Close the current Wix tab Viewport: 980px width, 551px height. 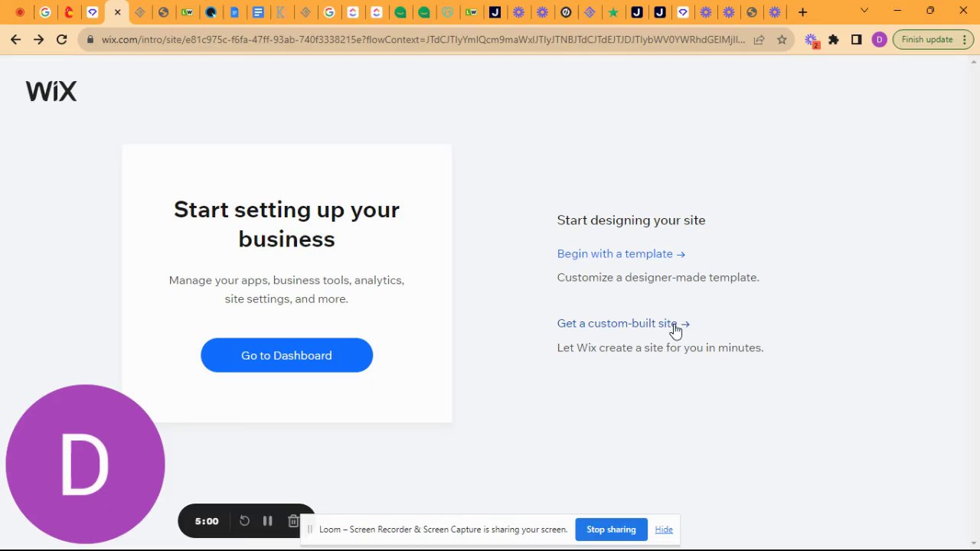click(117, 12)
